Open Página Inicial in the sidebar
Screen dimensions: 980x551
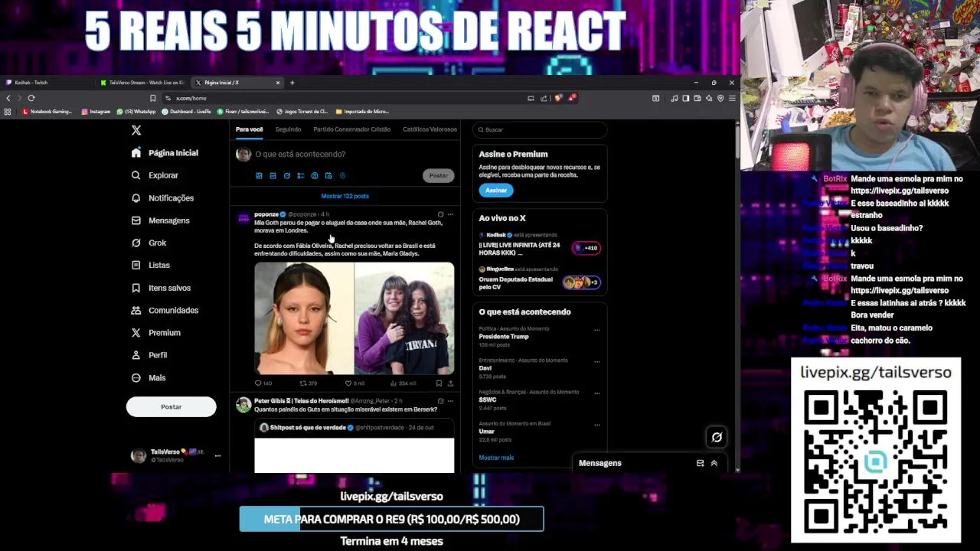click(x=165, y=153)
